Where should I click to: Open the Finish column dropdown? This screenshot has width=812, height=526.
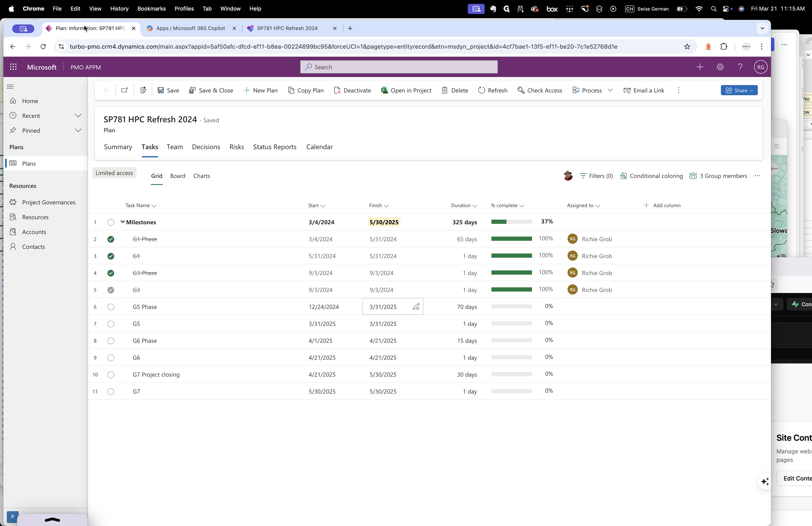pyautogui.click(x=386, y=205)
